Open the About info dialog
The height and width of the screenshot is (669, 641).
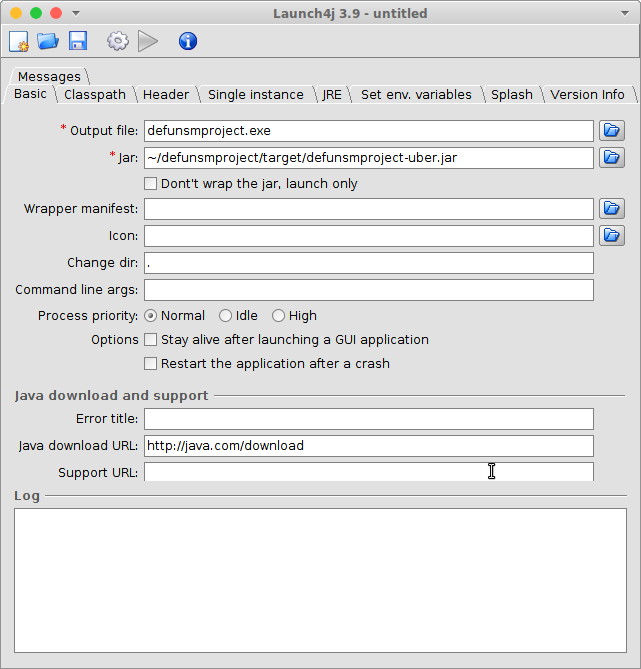(x=188, y=41)
